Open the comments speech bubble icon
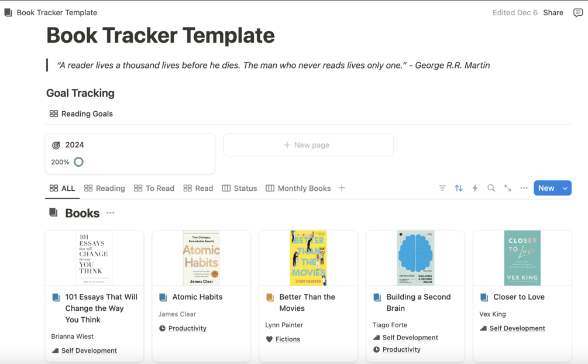The width and height of the screenshot is (588, 364). pos(577,12)
